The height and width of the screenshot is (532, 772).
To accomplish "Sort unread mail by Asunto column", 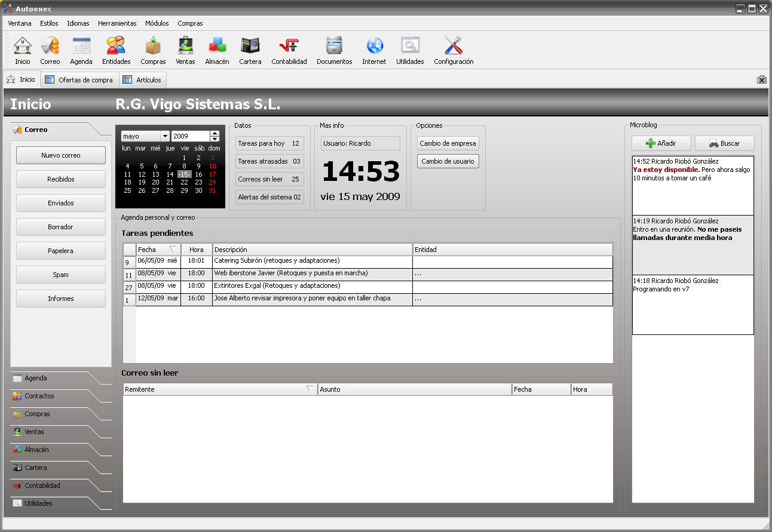I will click(415, 389).
